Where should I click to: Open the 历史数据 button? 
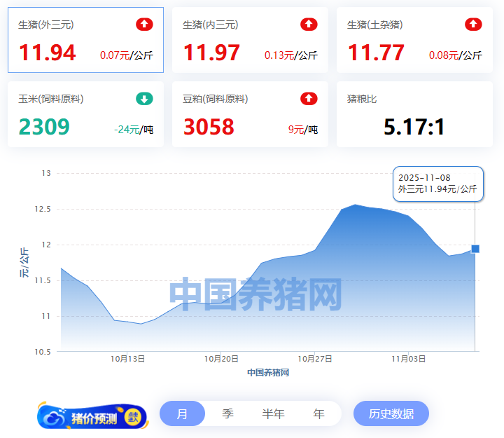pos(391,413)
